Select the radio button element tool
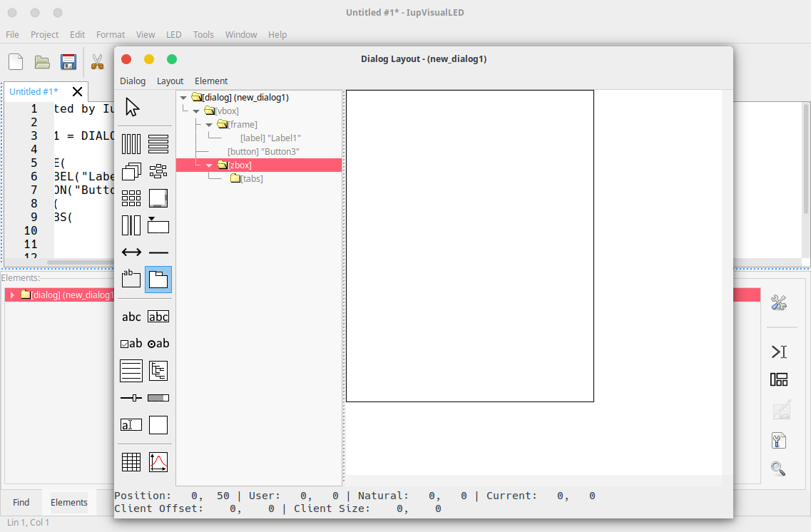This screenshot has width=811, height=532. (x=158, y=344)
